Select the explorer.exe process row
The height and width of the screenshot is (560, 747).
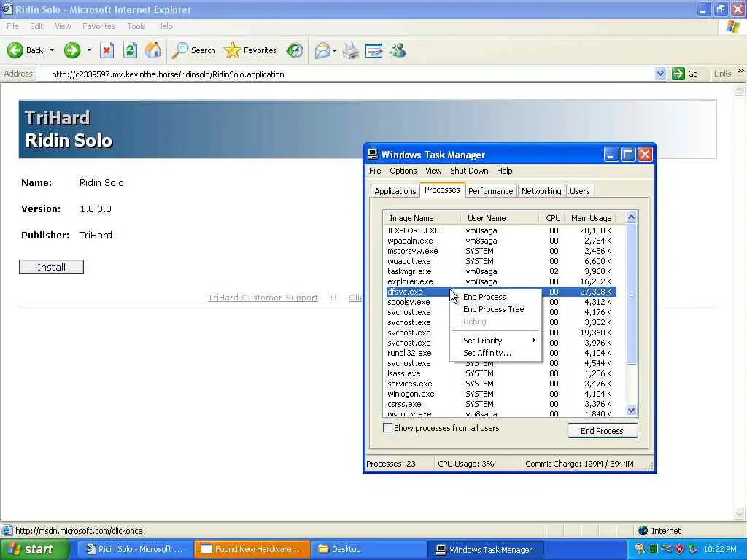pos(500,281)
